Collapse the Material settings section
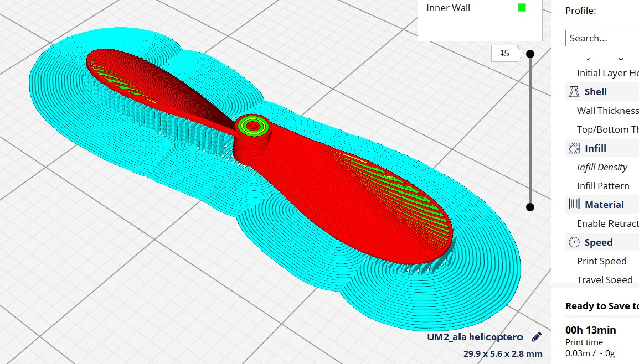639x364 pixels. click(x=602, y=204)
